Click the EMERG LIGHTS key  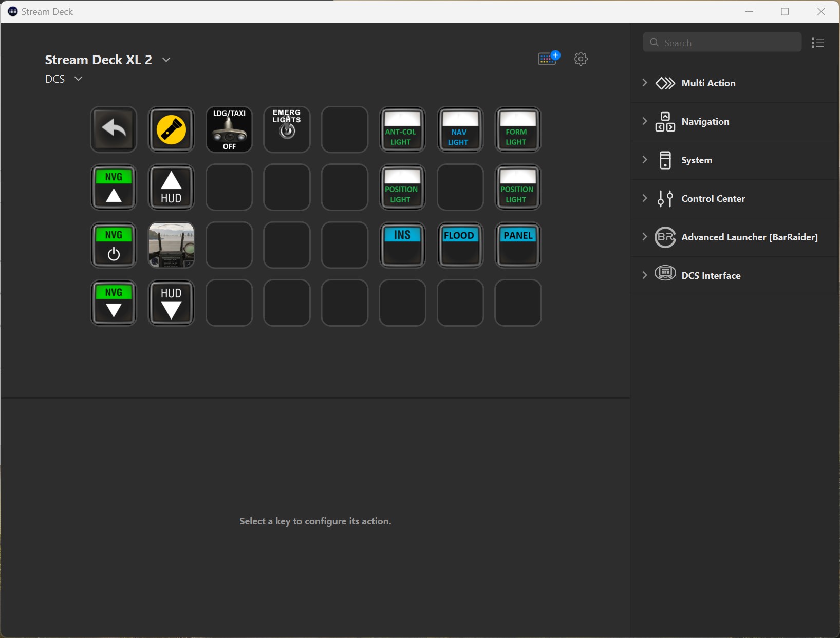tap(287, 129)
